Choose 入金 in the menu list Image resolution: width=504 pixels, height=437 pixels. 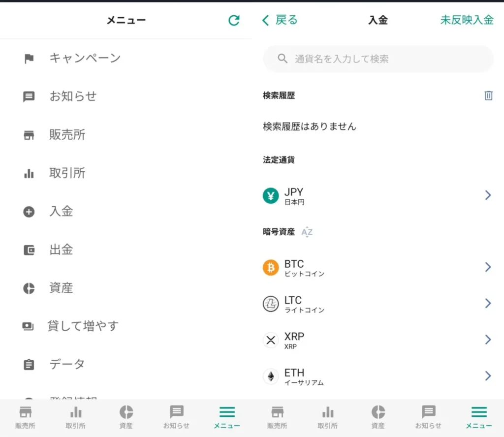point(61,211)
